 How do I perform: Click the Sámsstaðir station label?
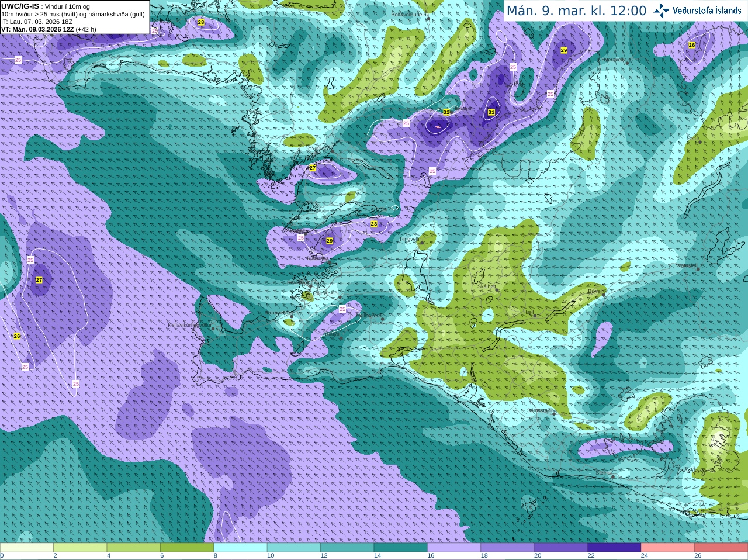pyautogui.click(x=539, y=410)
